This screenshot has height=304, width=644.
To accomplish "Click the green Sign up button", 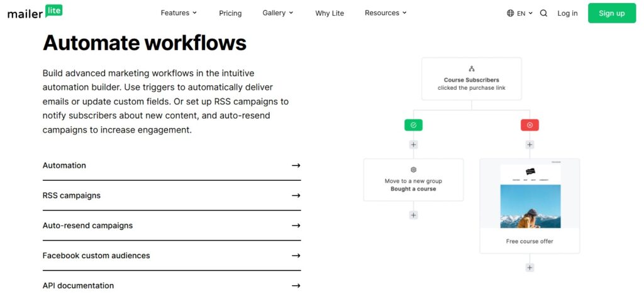I will pos(611,13).
